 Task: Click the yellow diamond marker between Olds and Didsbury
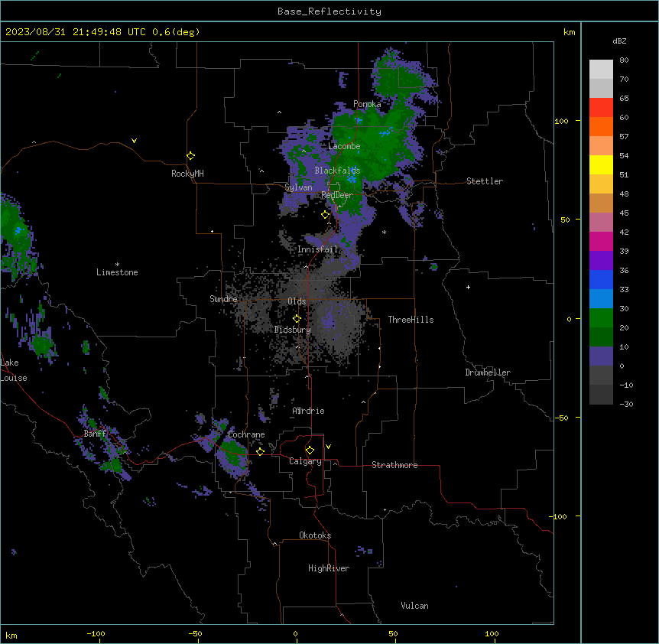[x=297, y=319]
